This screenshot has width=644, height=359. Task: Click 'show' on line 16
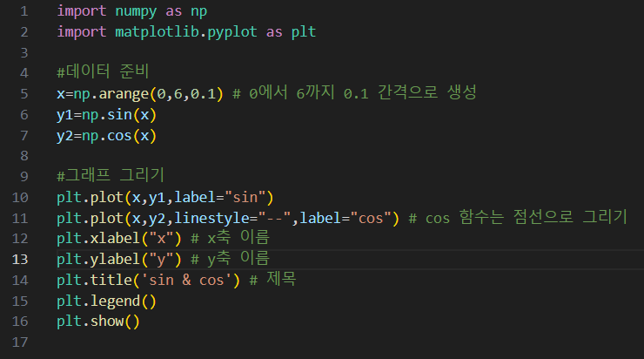click(107, 322)
